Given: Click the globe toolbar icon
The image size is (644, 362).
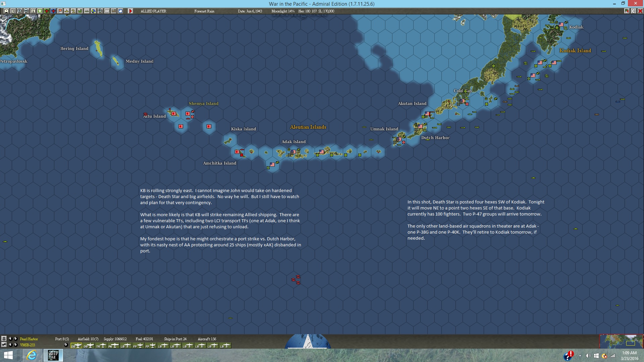Looking at the screenshot, I should 94,11.
